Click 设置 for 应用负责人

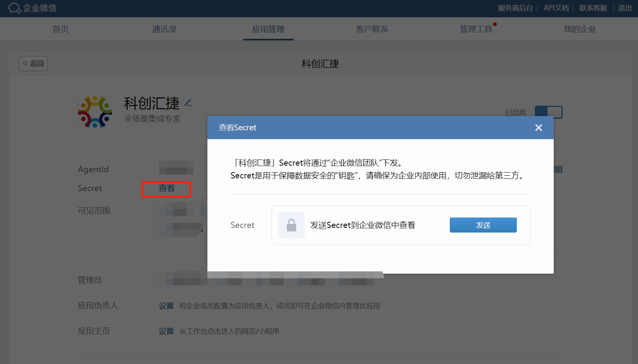click(x=166, y=306)
